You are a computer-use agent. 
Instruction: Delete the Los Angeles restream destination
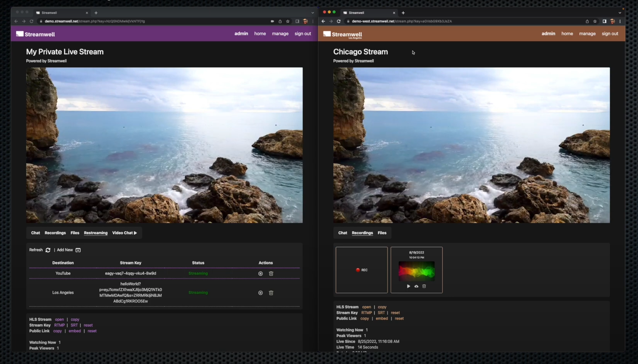click(x=271, y=293)
